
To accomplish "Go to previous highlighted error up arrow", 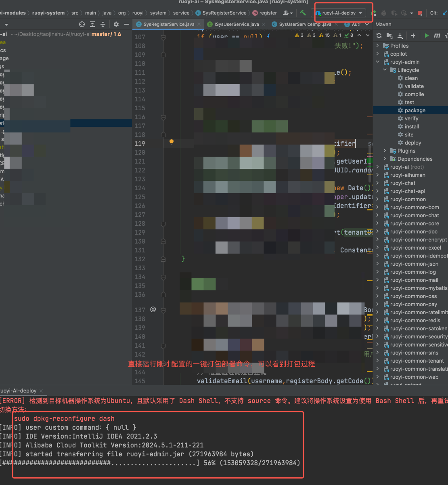I will pyautogui.click(x=360, y=35).
